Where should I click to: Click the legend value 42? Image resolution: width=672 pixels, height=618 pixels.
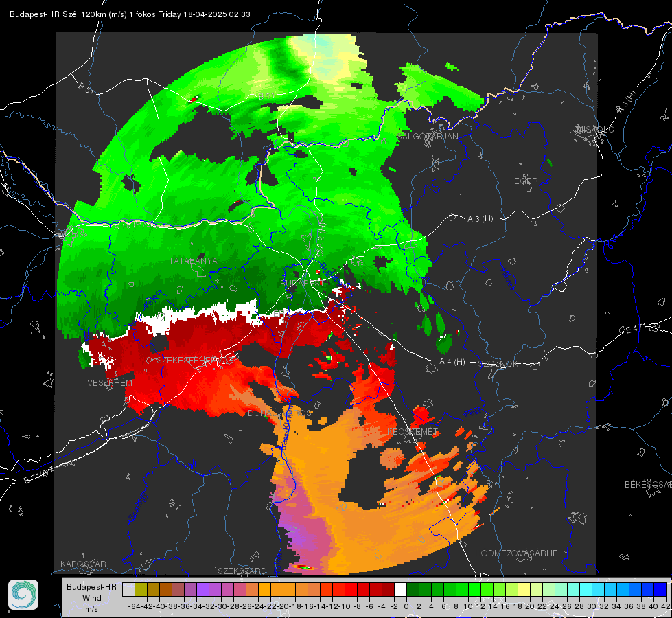[666, 606]
